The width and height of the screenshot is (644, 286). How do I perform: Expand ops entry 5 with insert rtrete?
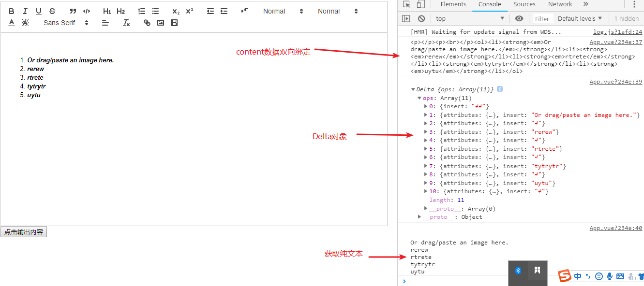pos(426,149)
